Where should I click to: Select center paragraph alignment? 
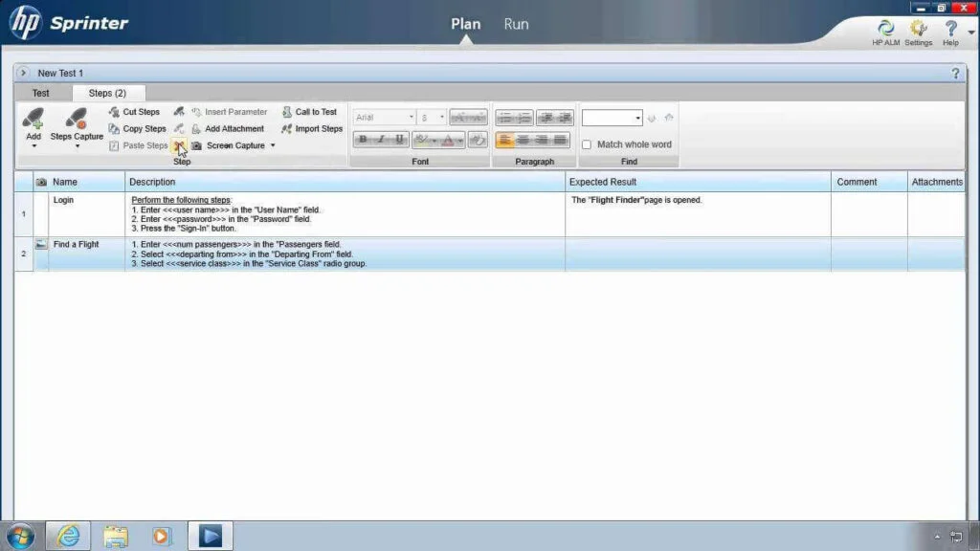[x=523, y=140]
